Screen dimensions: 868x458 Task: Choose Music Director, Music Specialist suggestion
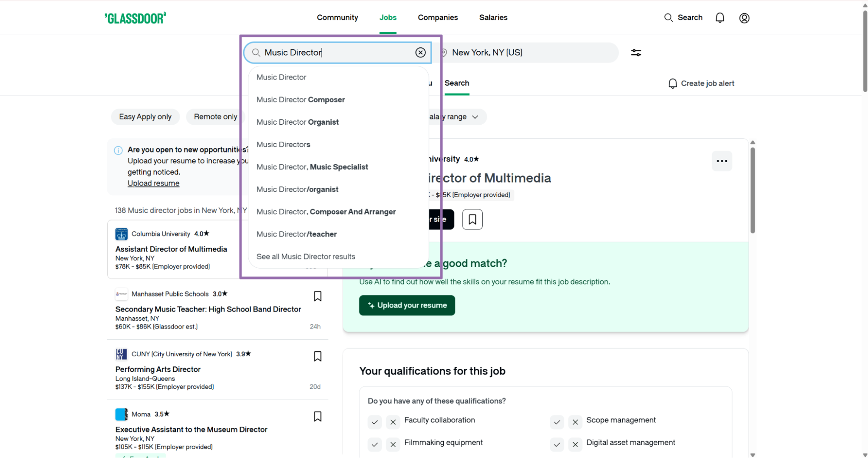tap(338, 167)
